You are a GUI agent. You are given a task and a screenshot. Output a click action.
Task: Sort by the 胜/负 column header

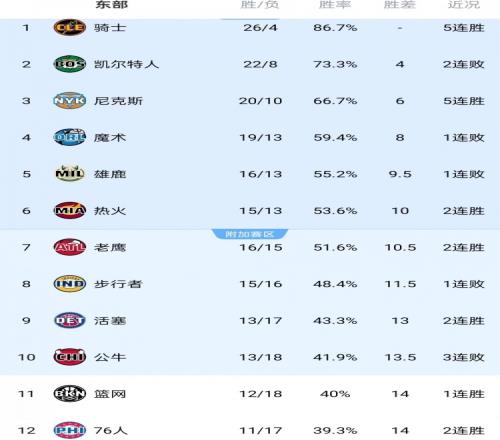click(260, 4)
